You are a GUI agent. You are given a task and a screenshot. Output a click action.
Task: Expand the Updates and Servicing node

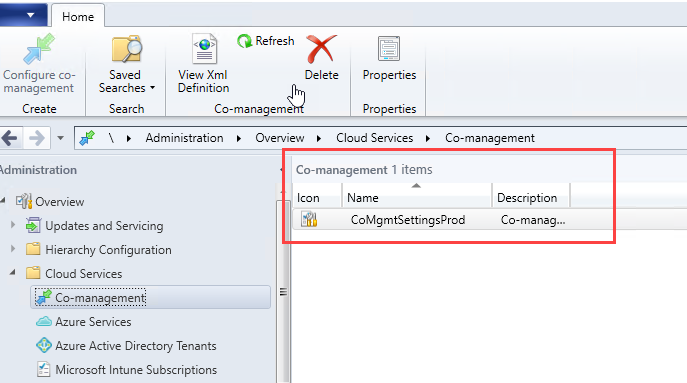pyautogui.click(x=13, y=225)
